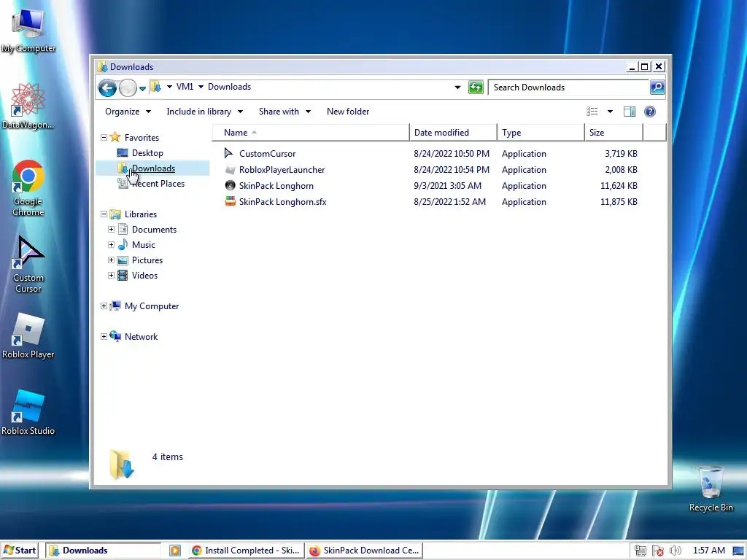This screenshot has width=747, height=560.
Task: Click the SkinPack Longhorn.sfx file name
Action: [282, 202]
